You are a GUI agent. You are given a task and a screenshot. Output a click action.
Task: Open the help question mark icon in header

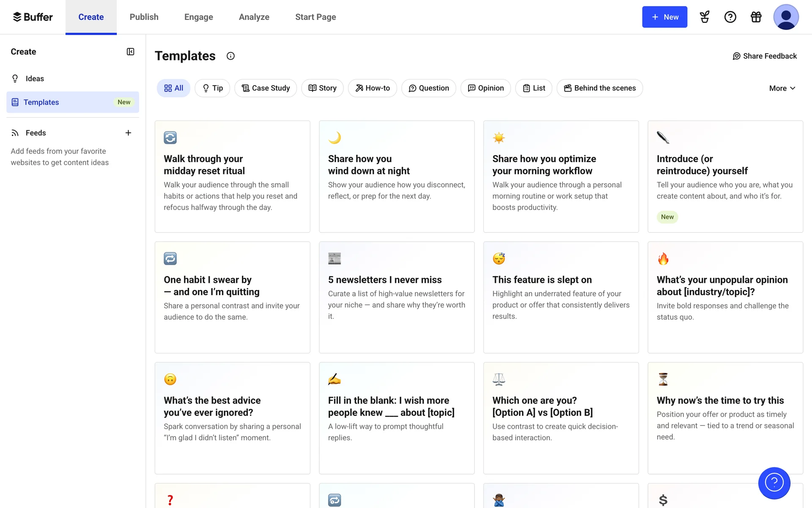pos(730,17)
